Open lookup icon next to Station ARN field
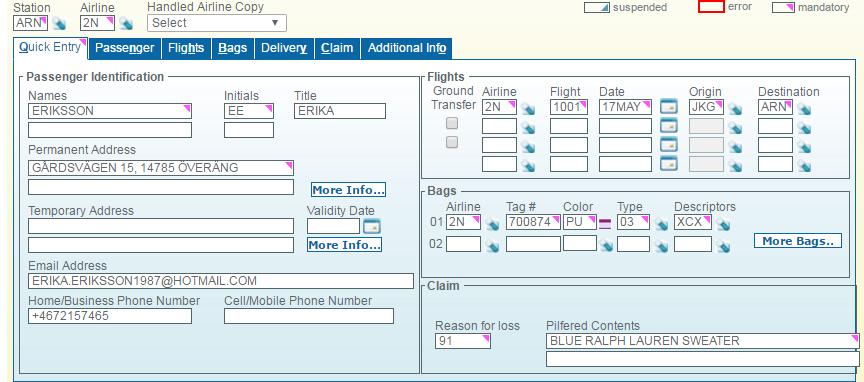The height and width of the screenshot is (382, 864). [59, 24]
